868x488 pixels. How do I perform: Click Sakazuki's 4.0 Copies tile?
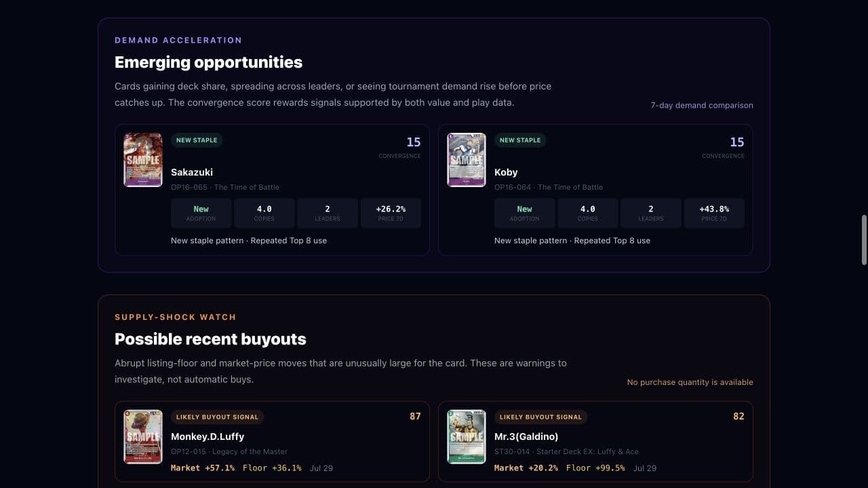click(264, 213)
